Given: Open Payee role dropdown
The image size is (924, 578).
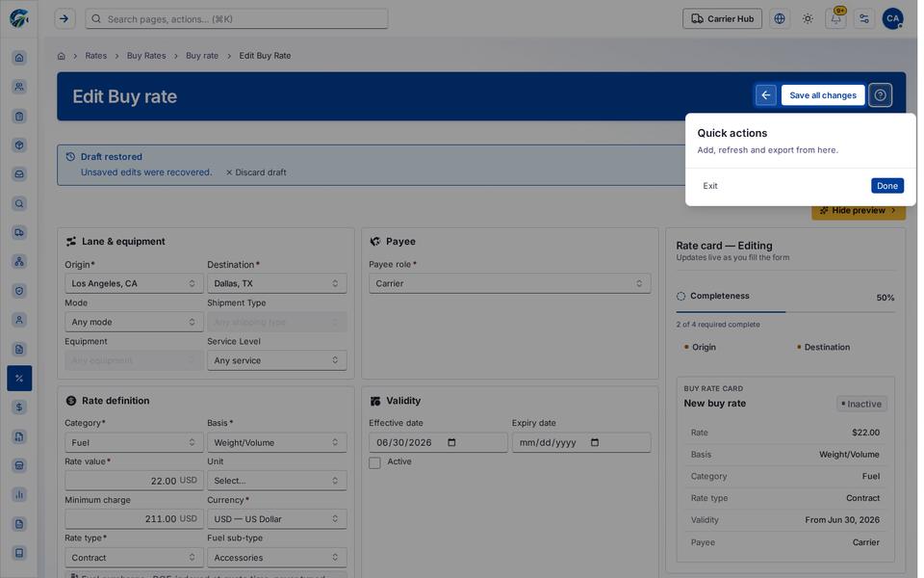Looking at the screenshot, I should tap(510, 283).
